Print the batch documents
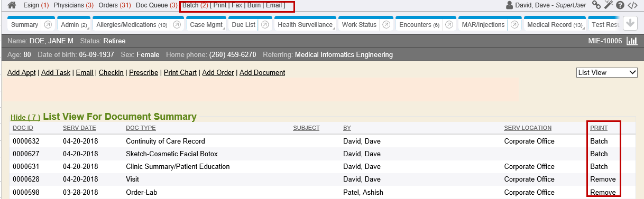 tap(220, 5)
